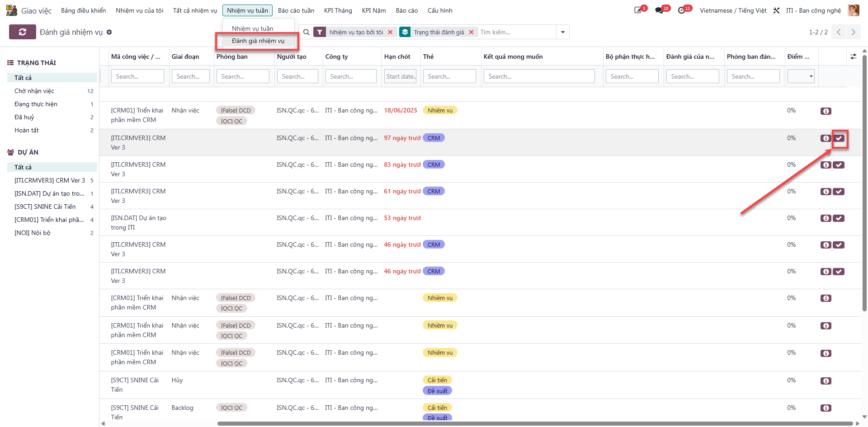
Task: Remove the 'Nhiệm vụ tạo bởi tôi' filter
Action: 390,32
